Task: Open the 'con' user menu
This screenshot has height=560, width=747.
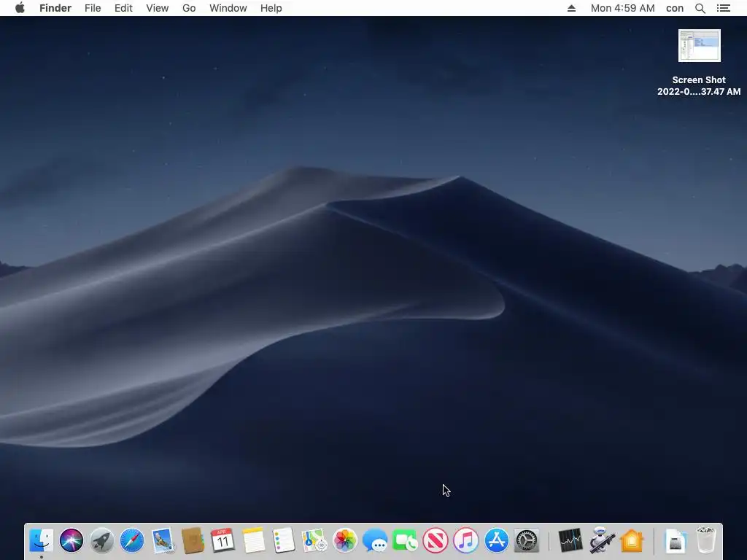Action: (x=675, y=8)
